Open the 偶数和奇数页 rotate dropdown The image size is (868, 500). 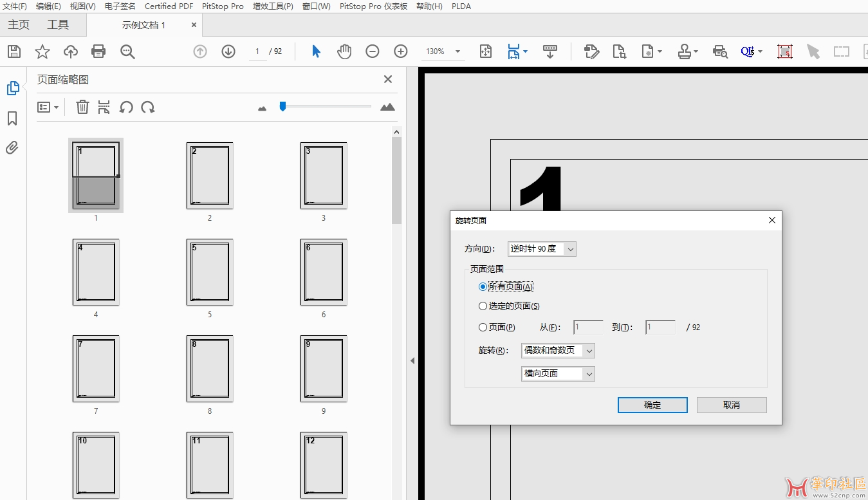[558, 351]
